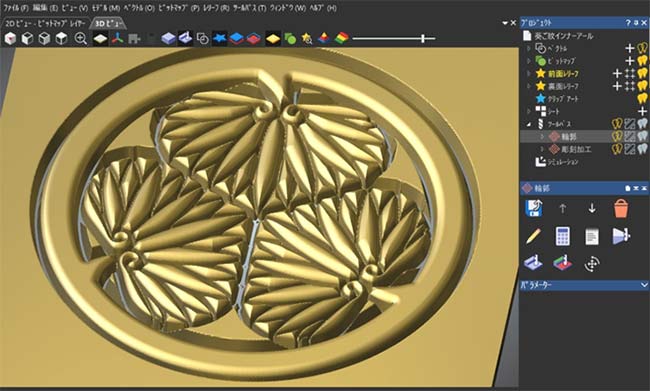The image size is (650, 391).
Task: Click the purple material block icon
Action: point(168,39)
